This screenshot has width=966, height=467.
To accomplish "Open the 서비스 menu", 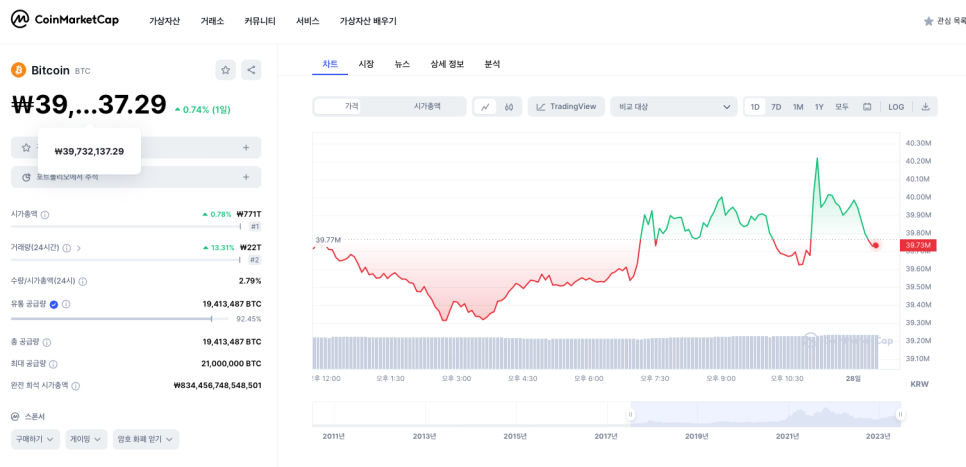I will (x=307, y=21).
